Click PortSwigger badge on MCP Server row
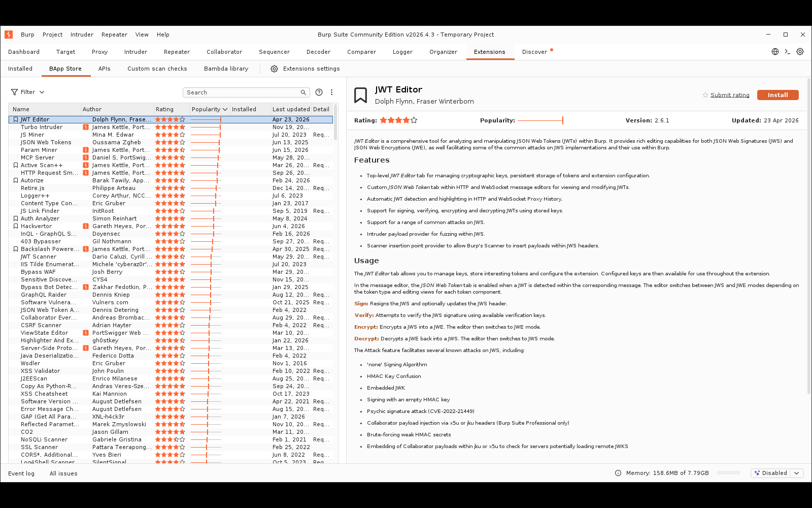The image size is (812, 508). tap(86, 157)
